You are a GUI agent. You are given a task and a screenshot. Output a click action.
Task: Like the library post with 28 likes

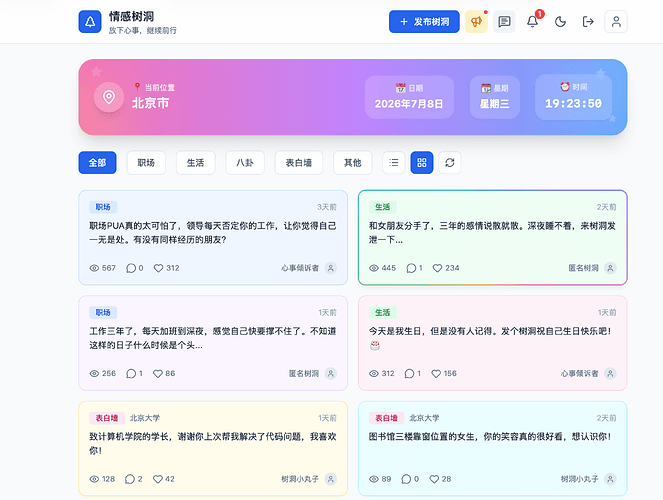tap(434, 479)
